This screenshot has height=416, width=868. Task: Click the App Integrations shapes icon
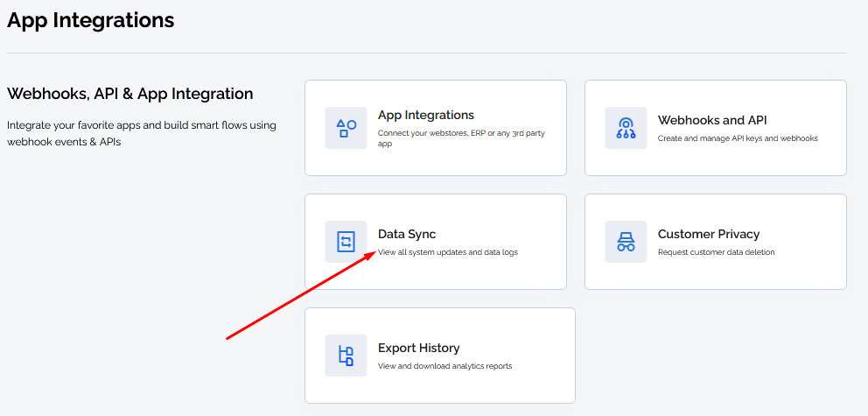click(x=346, y=128)
